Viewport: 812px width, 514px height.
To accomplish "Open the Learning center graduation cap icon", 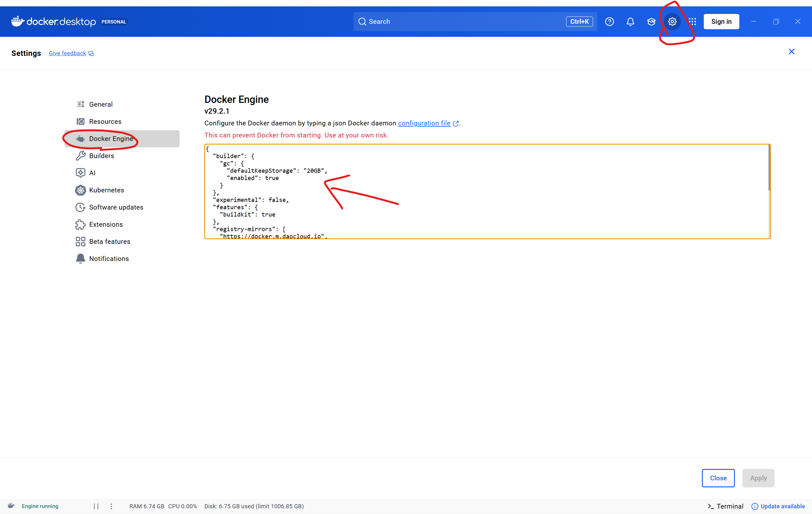I will (x=651, y=22).
